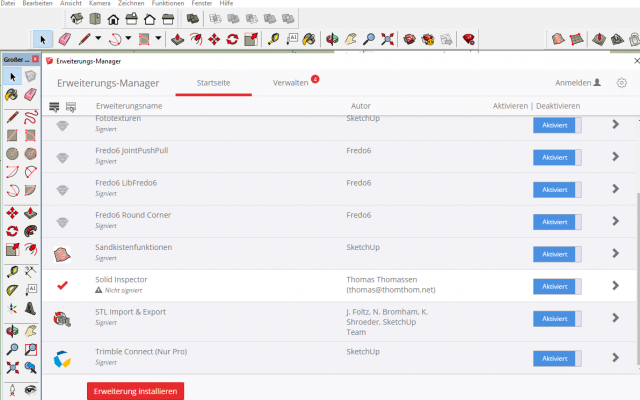Click the Sandkistenfunktionen extension icon

click(x=62, y=254)
